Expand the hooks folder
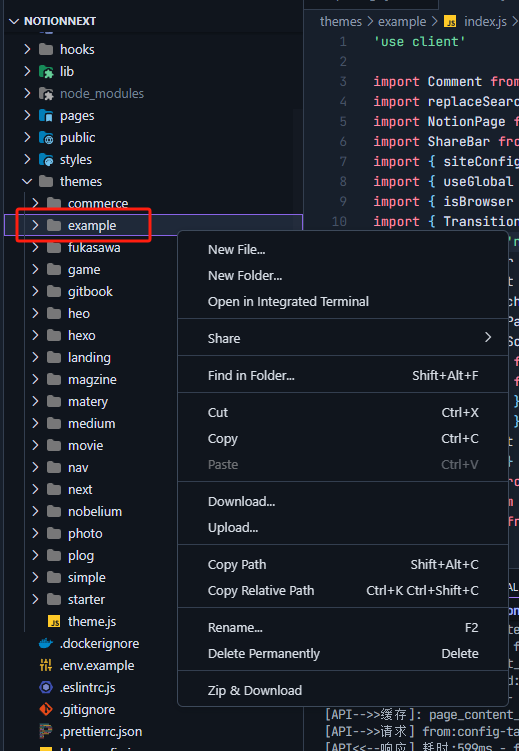This screenshot has height=751, width=519. point(27,49)
